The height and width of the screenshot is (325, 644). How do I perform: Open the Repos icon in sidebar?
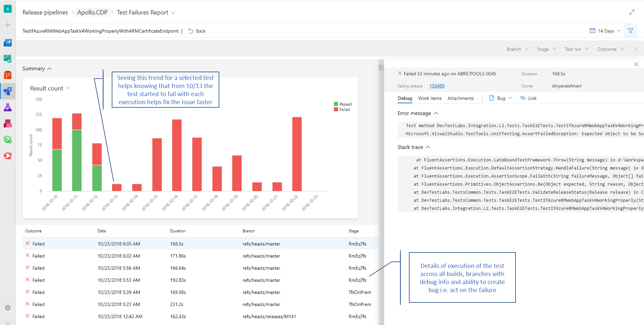coord(8,75)
